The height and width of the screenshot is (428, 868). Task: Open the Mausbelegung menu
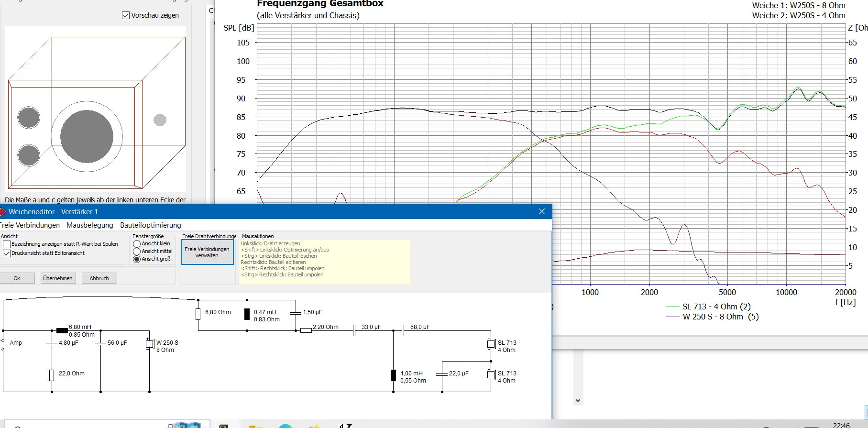point(90,225)
